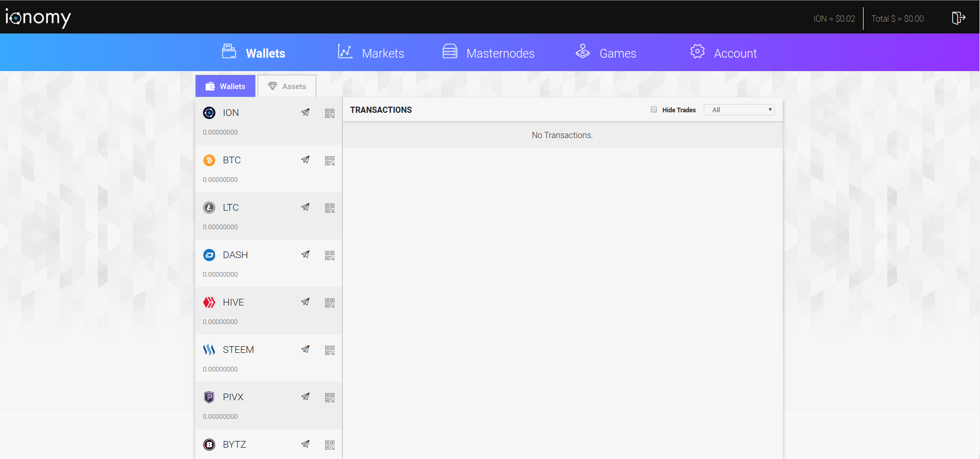Click the send icon for LTC wallet
Viewport: 980px width, 459px height.
point(306,207)
